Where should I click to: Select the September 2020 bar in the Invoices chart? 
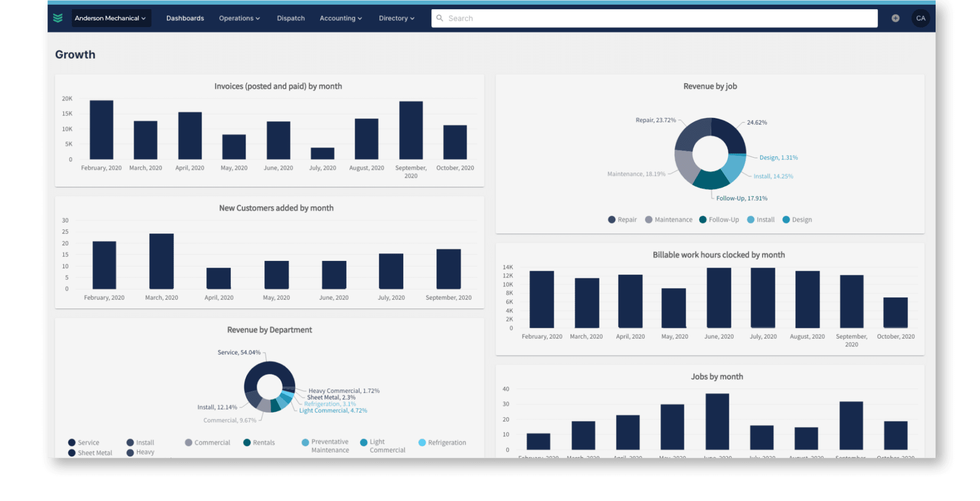[x=410, y=130]
